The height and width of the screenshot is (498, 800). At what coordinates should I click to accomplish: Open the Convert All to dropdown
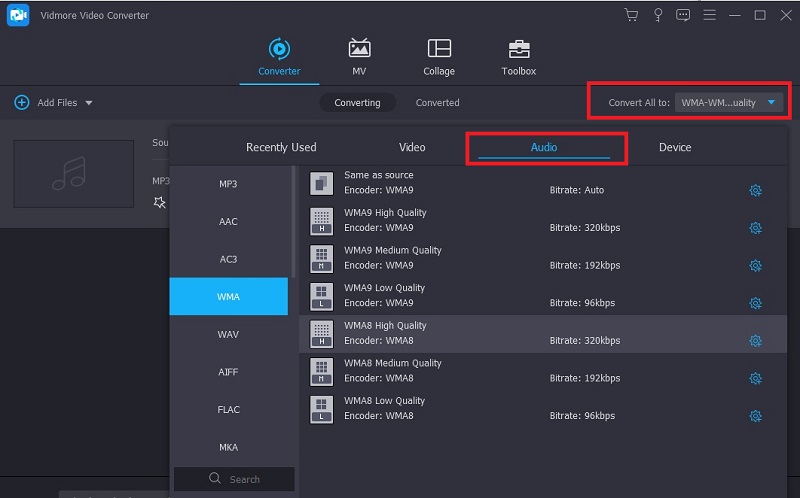[728, 103]
